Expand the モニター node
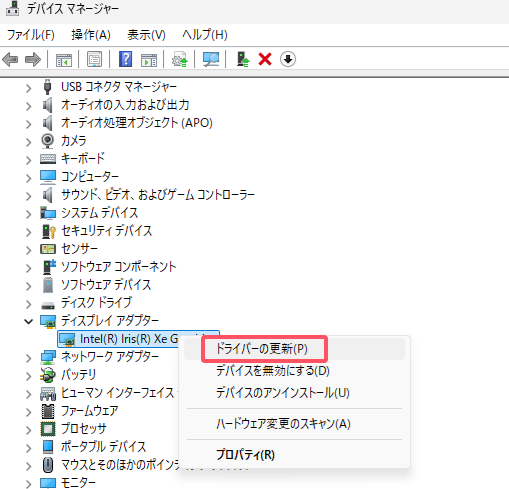 point(29,484)
